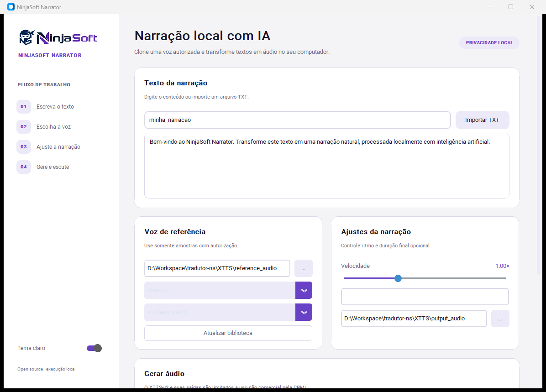Image resolution: width=546 pixels, height=392 pixels.
Task: Click the main window vertical scrollbar
Action: click(x=539, y=146)
